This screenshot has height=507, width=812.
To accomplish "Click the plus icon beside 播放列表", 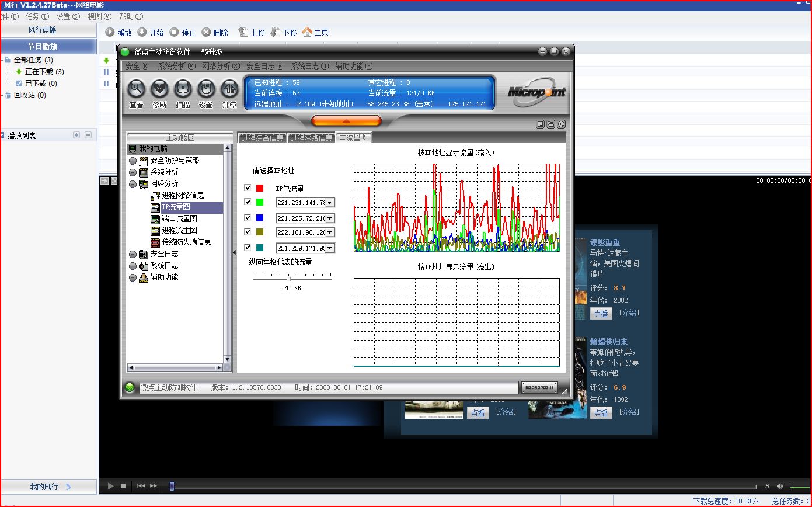I will coord(76,135).
